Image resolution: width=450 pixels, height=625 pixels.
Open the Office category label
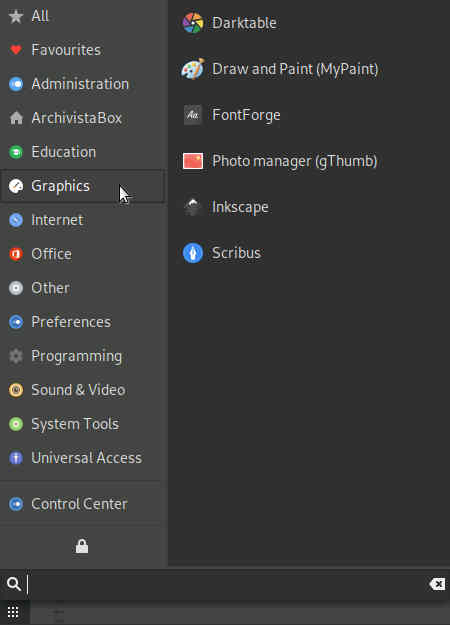pyautogui.click(x=51, y=254)
